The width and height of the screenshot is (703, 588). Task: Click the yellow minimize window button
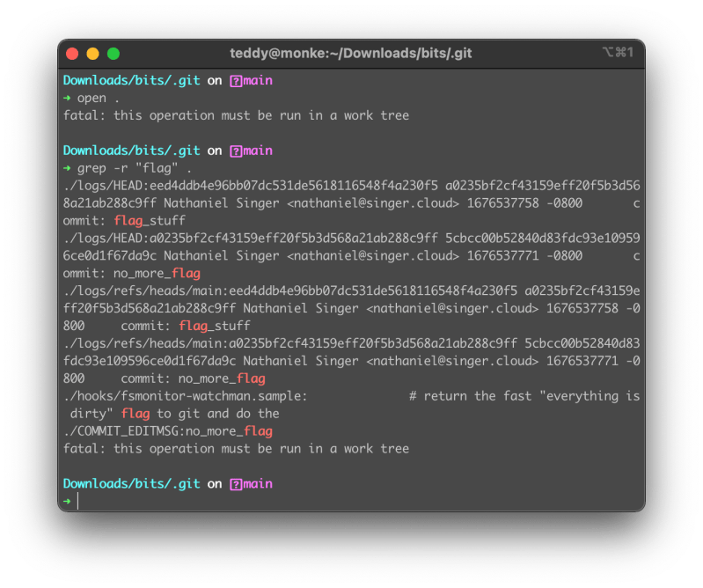click(92, 54)
